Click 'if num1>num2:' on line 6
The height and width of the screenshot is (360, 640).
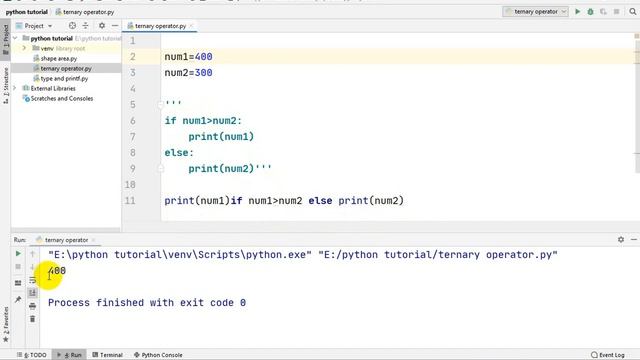[x=203, y=120]
